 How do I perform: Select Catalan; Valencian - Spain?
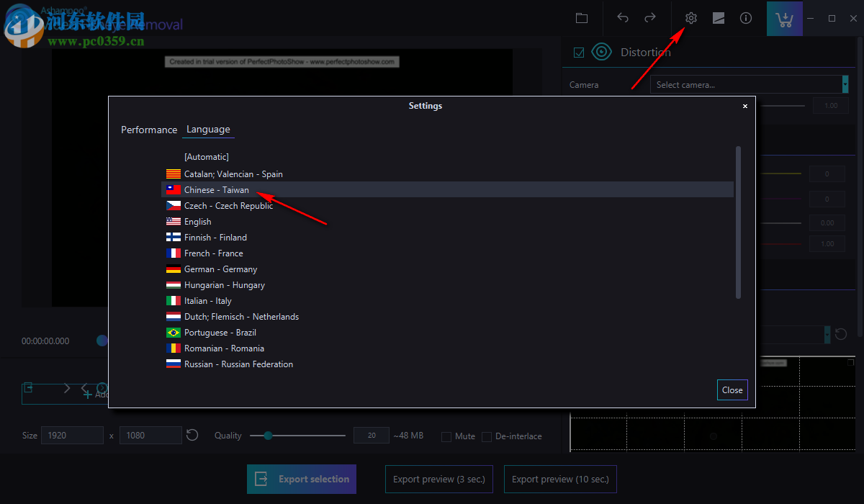pos(447,174)
